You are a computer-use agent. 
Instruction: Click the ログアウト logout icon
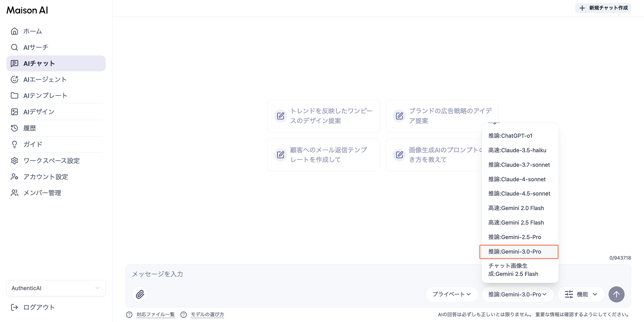click(14, 307)
